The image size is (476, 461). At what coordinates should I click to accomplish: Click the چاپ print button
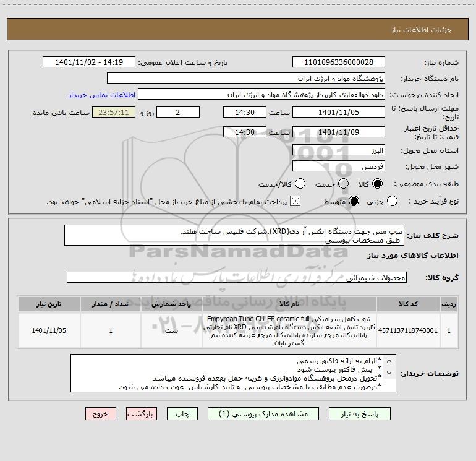[x=182, y=414]
